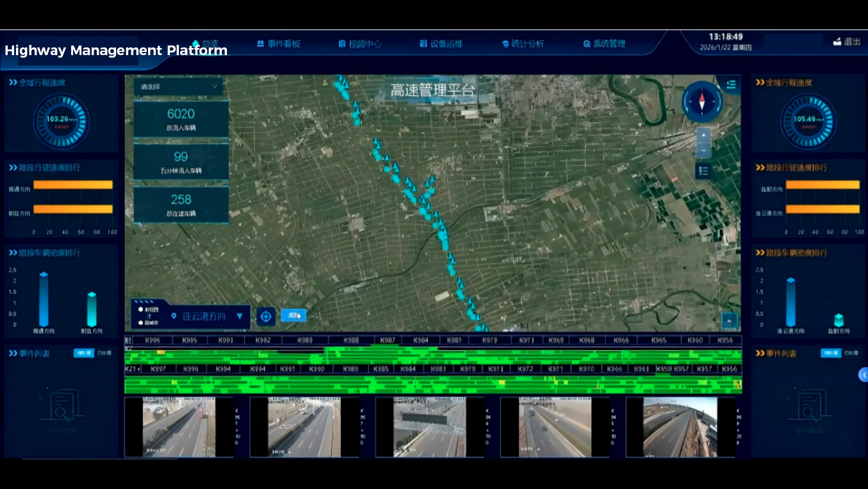Click the map top-right layers menu icon
The height and width of the screenshot is (489, 868).
(731, 85)
